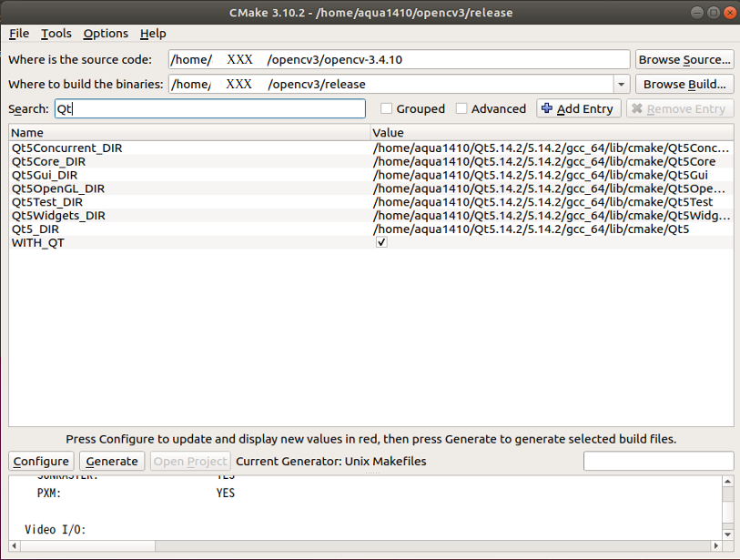Click the output log left scroll arrow
Screen dimensions: 740x560
tap(15, 545)
